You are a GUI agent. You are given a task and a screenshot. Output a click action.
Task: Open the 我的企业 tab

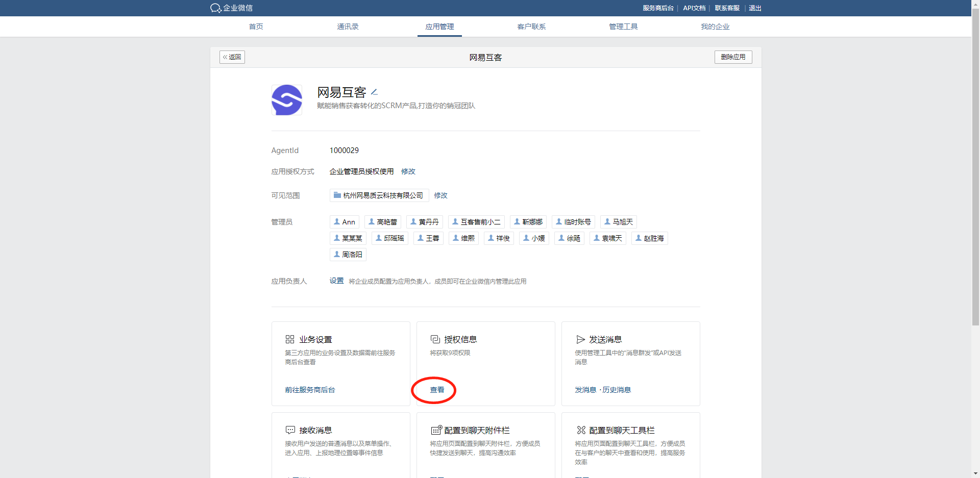click(x=716, y=27)
